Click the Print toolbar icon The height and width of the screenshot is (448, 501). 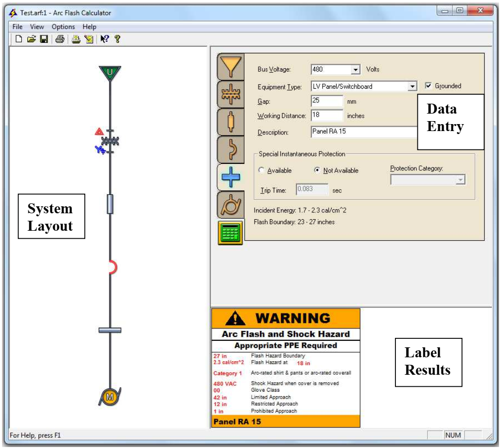coord(60,39)
